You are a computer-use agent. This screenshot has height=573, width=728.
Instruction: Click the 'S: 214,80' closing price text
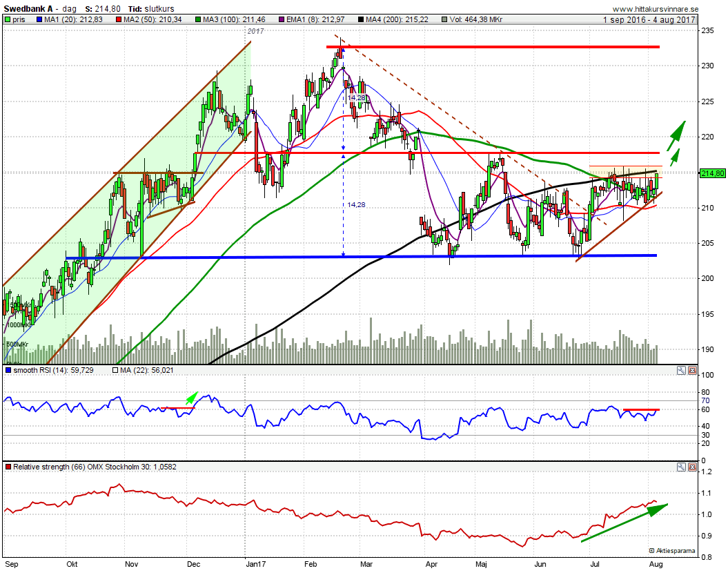coord(103,9)
